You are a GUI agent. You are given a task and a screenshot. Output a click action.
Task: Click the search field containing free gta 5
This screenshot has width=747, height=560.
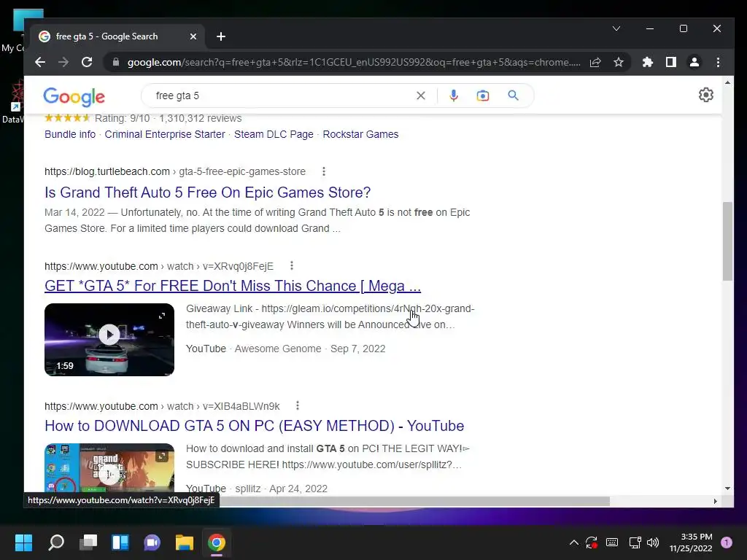281,96
